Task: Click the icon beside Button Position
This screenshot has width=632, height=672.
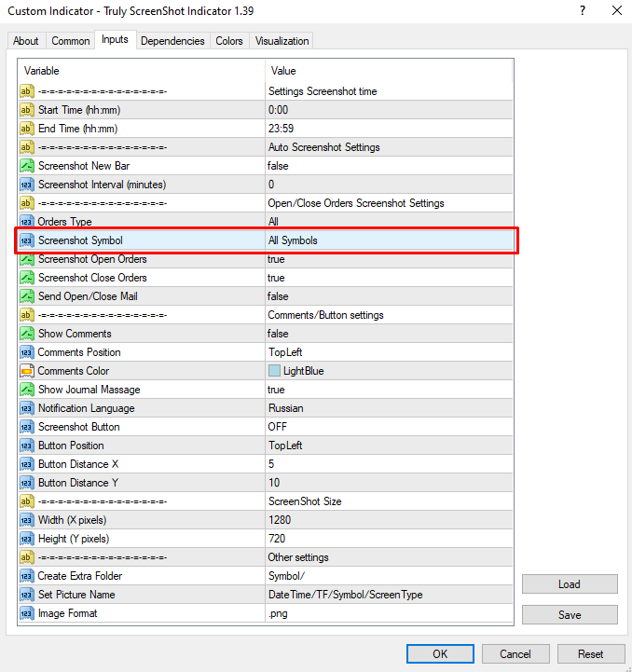Action: pos(27,446)
